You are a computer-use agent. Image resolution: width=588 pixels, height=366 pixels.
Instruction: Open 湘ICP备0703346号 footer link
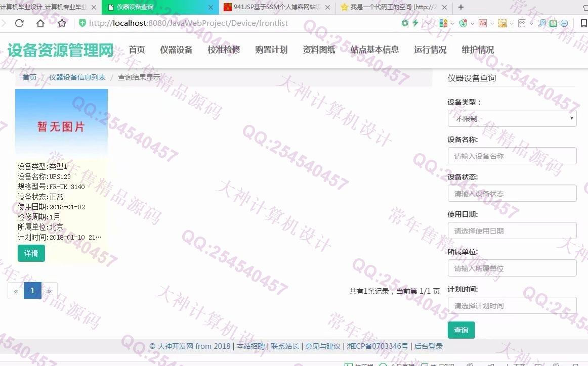(x=377, y=346)
